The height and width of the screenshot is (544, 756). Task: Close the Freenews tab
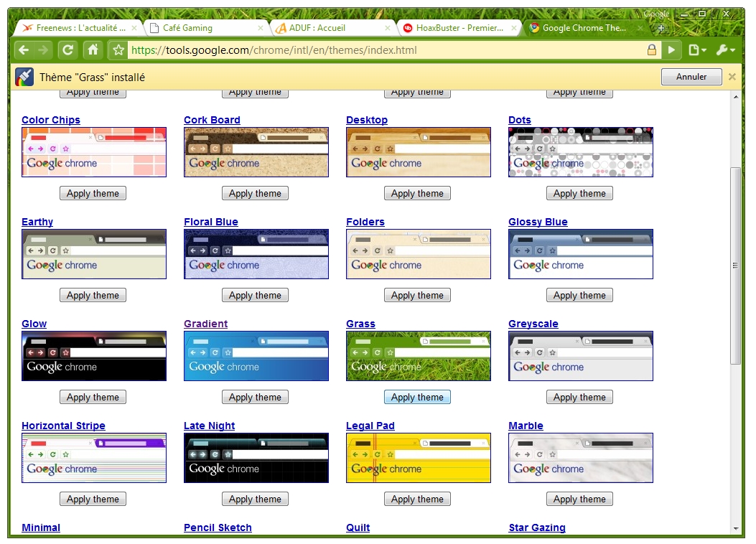tap(134, 28)
